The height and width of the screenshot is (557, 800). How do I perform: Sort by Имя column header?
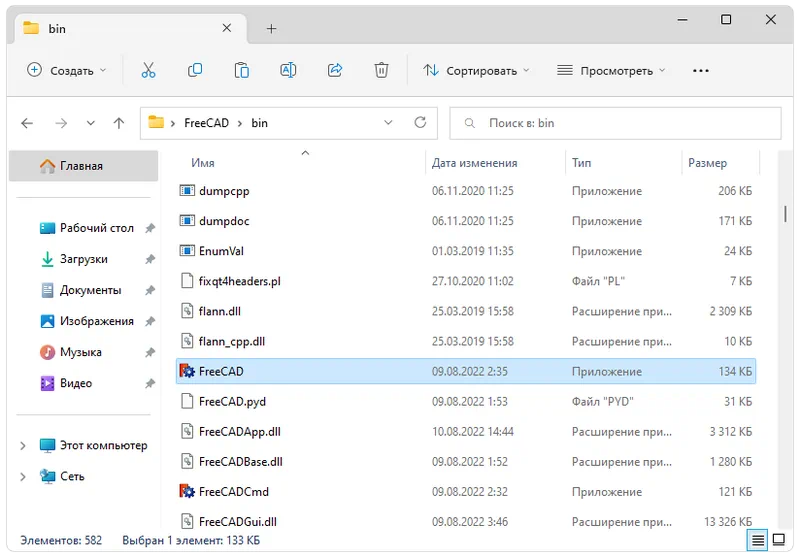click(x=203, y=163)
